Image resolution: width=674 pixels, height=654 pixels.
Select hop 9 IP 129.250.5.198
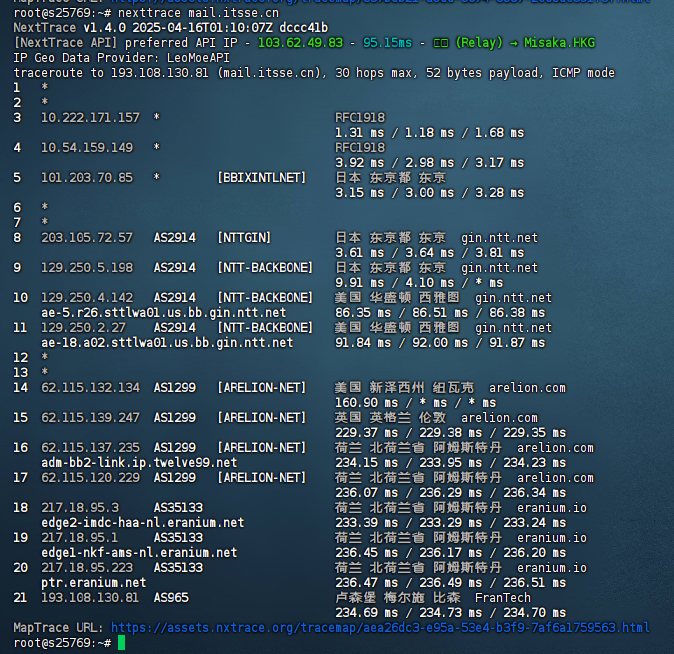click(87, 267)
